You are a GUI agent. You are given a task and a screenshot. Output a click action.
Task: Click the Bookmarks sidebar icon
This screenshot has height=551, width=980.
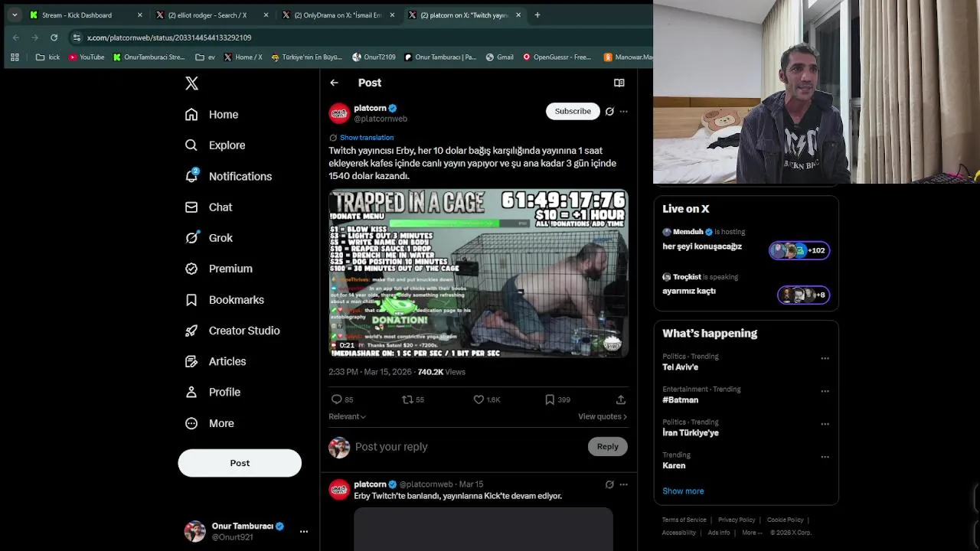point(191,300)
